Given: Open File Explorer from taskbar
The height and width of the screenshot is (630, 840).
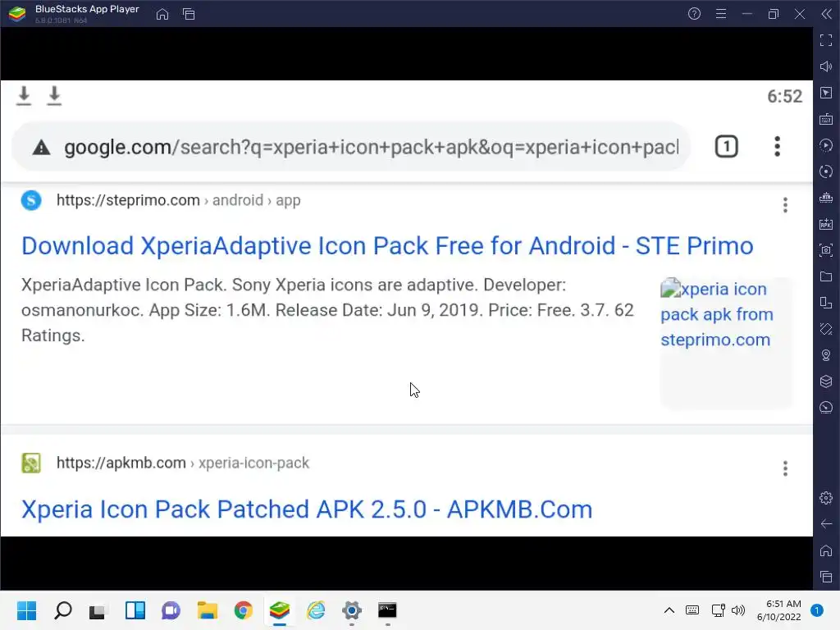Looking at the screenshot, I should coord(208,610).
